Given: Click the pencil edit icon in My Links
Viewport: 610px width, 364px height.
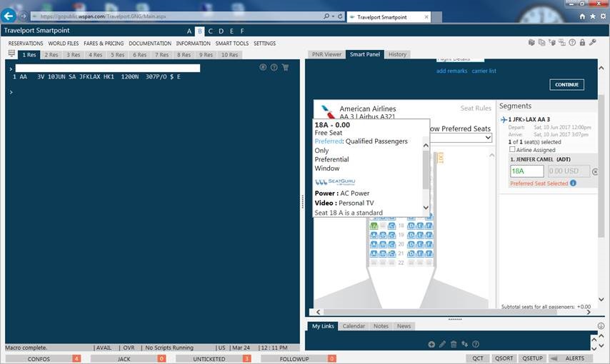Looking at the screenshot, I should [442, 344].
